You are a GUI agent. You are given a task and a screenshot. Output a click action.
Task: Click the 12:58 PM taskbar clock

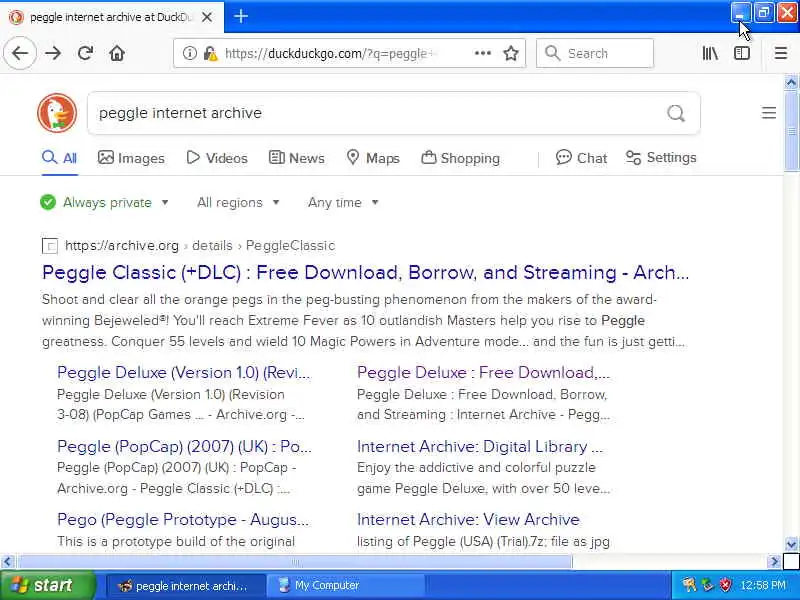pyautogui.click(x=763, y=585)
